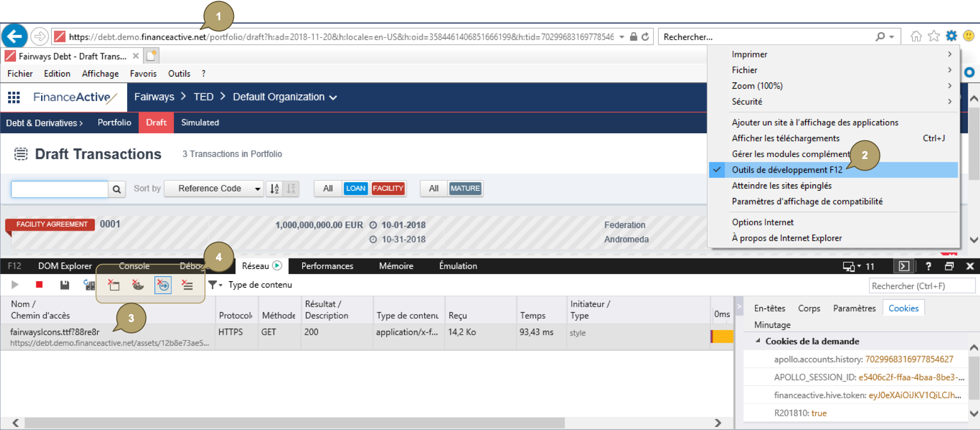This screenshot has height=430, width=980.
Task: Click the search magnifier in Rechercher box
Action: [880, 36]
